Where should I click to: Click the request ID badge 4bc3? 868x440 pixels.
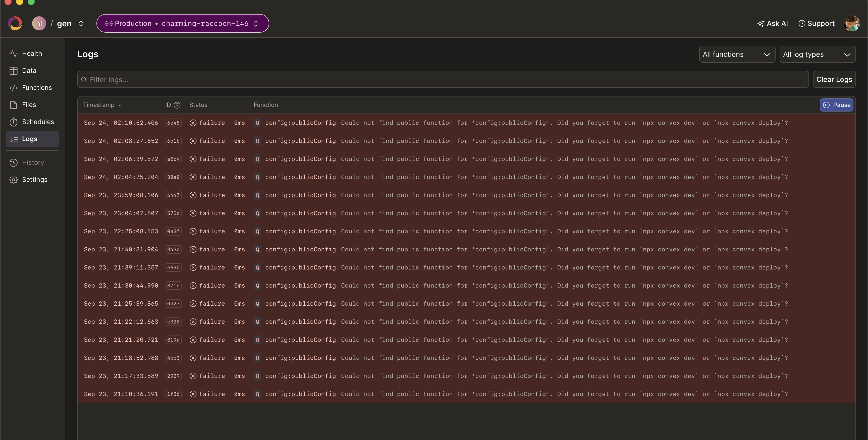[x=173, y=358]
